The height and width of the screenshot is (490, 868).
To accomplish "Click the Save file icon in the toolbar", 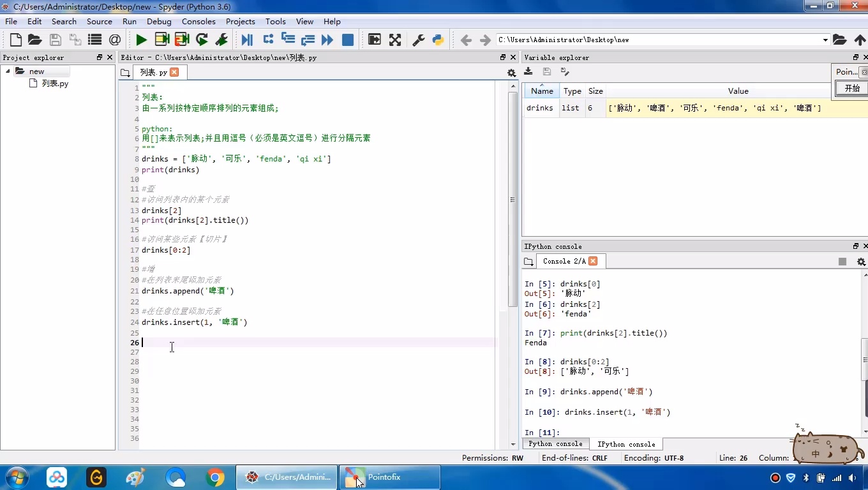I will (x=55, y=40).
